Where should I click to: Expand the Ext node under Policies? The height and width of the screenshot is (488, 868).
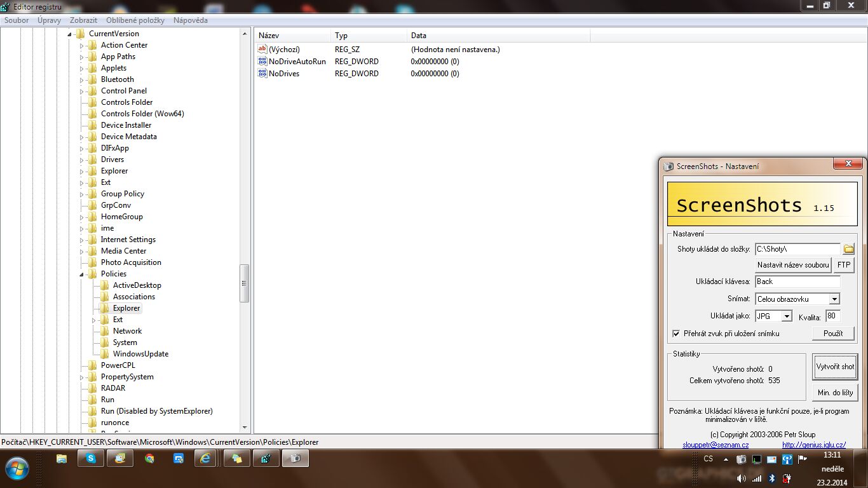point(93,320)
